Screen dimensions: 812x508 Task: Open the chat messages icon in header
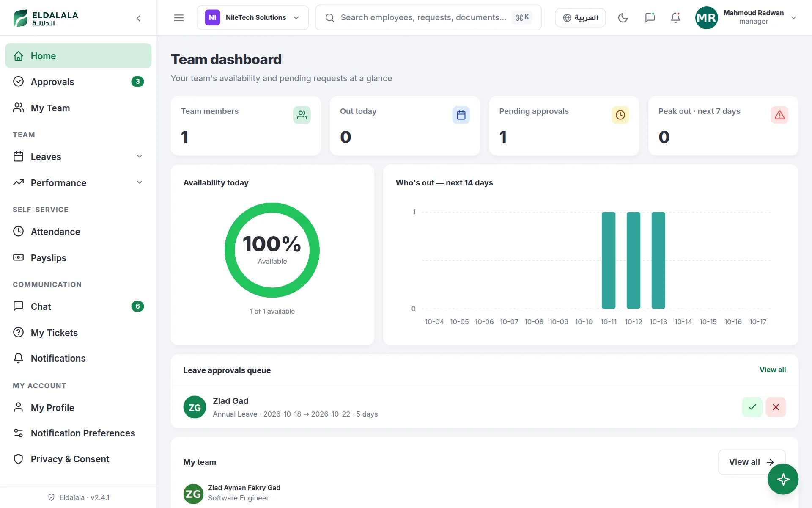point(650,18)
